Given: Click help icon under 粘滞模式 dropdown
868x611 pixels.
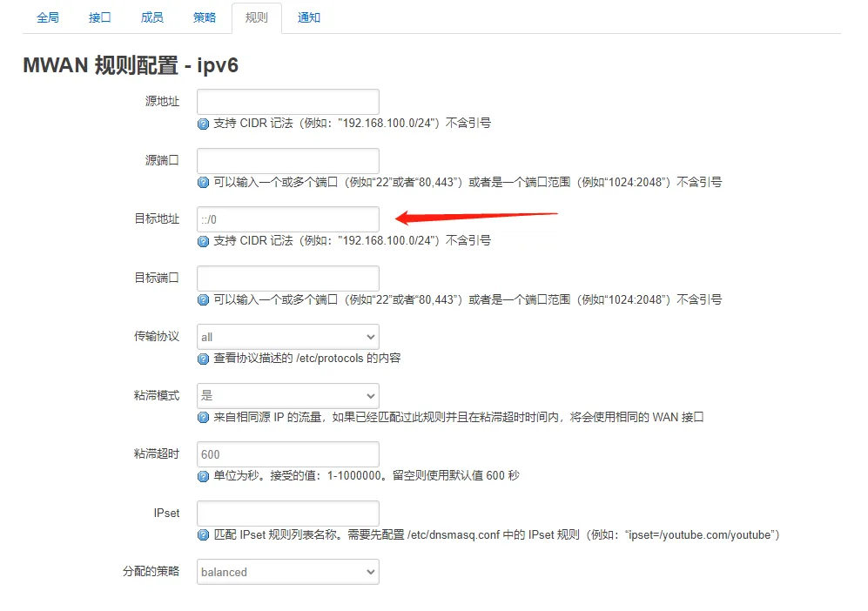Looking at the screenshot, I should point(203,417).
